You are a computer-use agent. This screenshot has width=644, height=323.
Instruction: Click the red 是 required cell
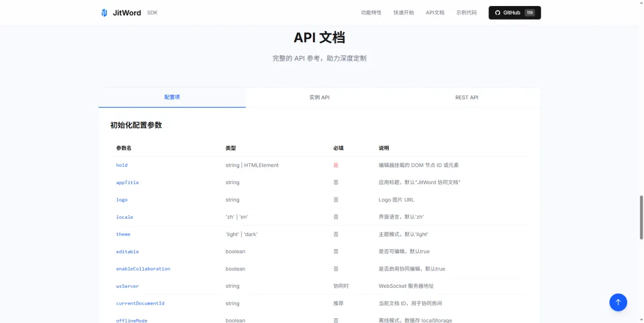pos(336,165)
